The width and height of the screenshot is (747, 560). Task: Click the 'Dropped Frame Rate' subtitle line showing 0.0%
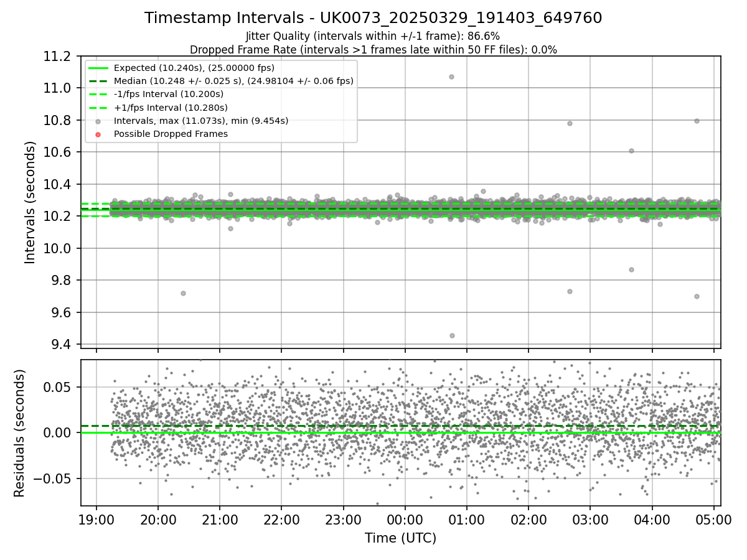(x=373, y=50)
